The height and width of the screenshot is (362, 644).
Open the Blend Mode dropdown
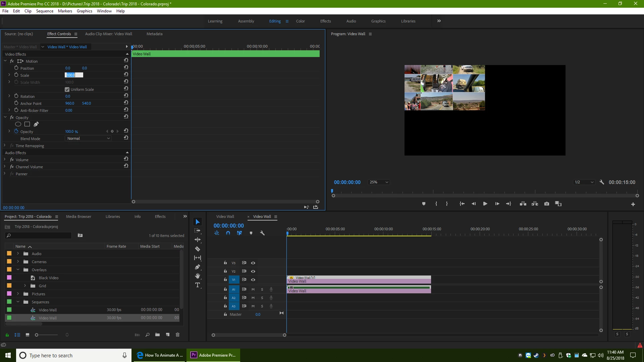(88, 138)
